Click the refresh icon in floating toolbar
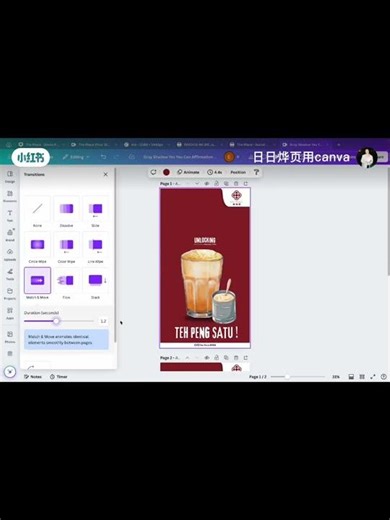The image size is (390, 520). 153,172
